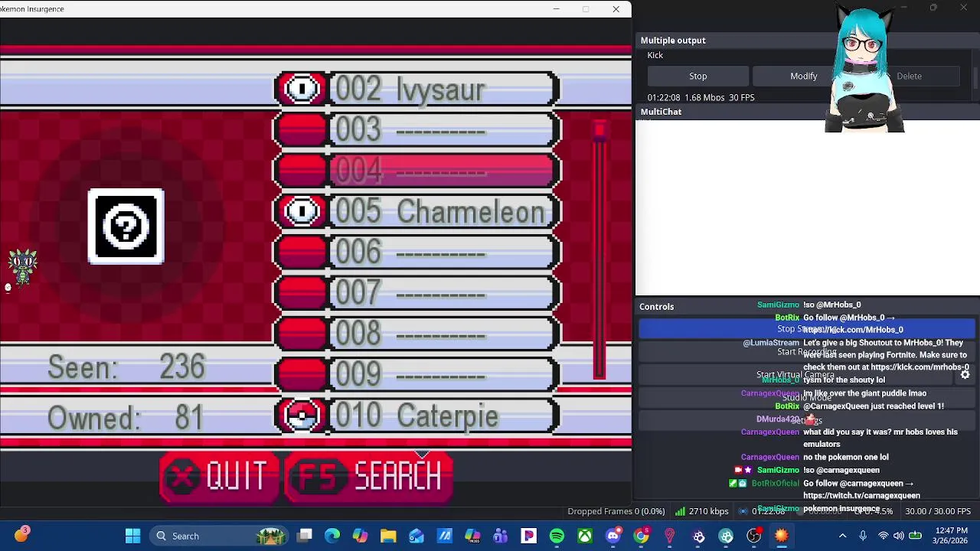Click the Dropped Frames status text
Viewport: 980px width, 551px height.
616,511
